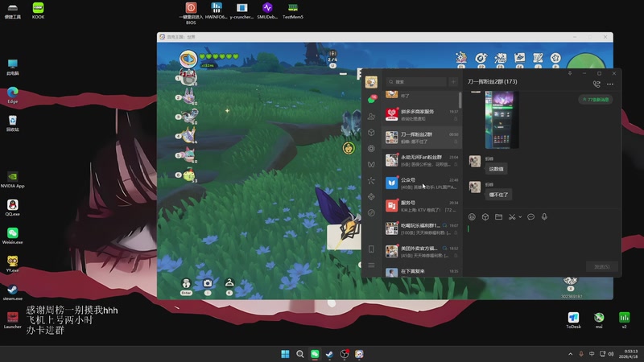Open send-file folder icon in chat toolbar
Screen dimensions: 644x362
click(498, 216)
